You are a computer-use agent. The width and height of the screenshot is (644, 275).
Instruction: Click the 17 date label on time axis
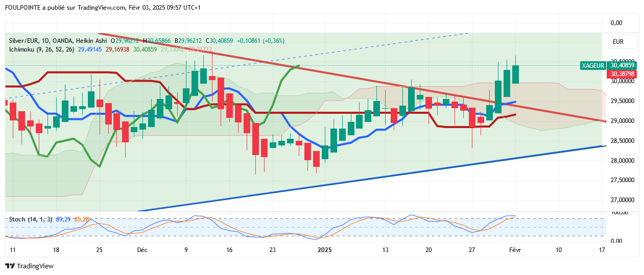(x=602, y=250)
